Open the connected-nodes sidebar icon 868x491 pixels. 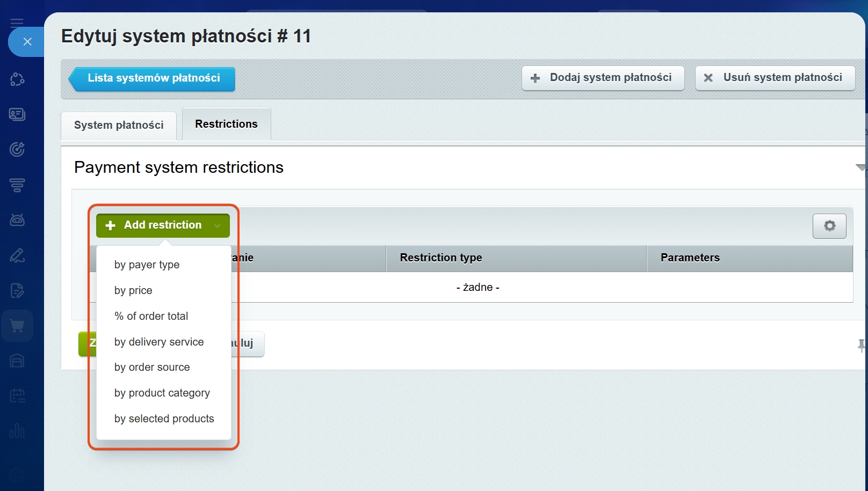[17, 79]
